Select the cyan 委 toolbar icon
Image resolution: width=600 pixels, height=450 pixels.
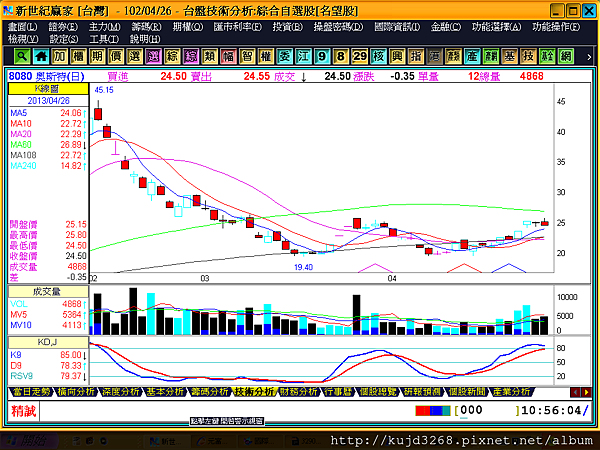point(285,57)
